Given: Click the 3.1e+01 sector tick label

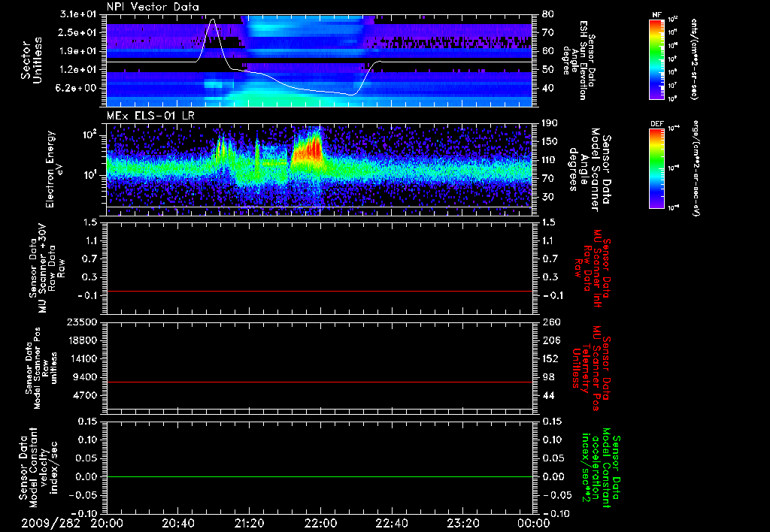Looking at the screenshot, I should (x=78, y=14).
